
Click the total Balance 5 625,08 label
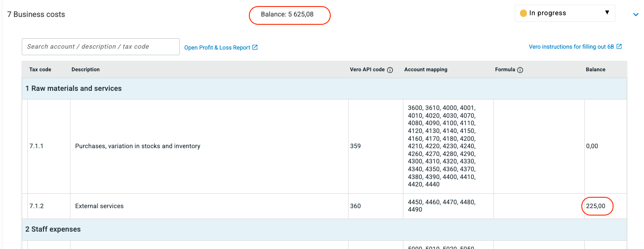[x=287, y=15]
